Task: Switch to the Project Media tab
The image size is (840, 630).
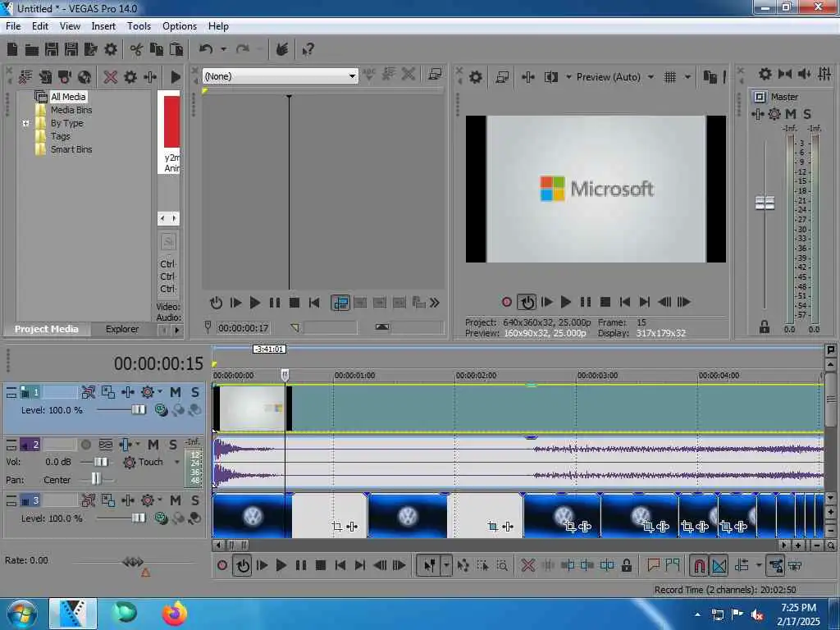Action: [x=47, y=330]
